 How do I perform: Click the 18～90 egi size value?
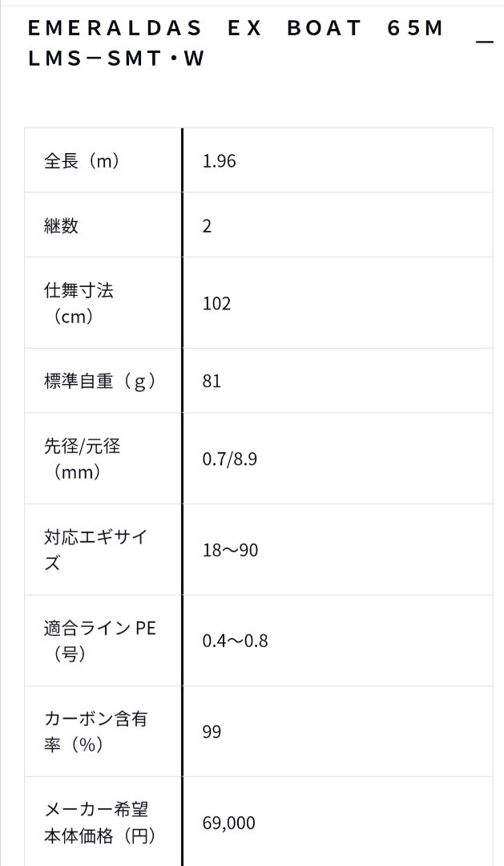231,551
